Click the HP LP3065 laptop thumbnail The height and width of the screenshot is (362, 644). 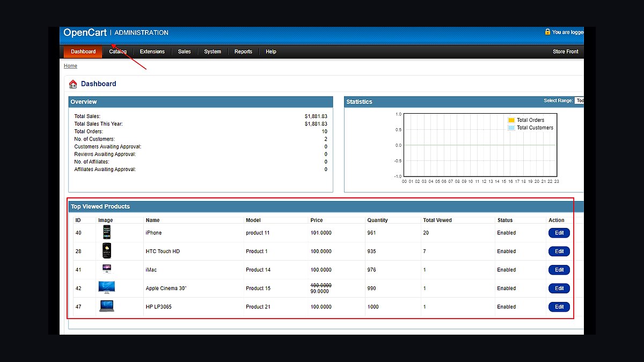107,306
